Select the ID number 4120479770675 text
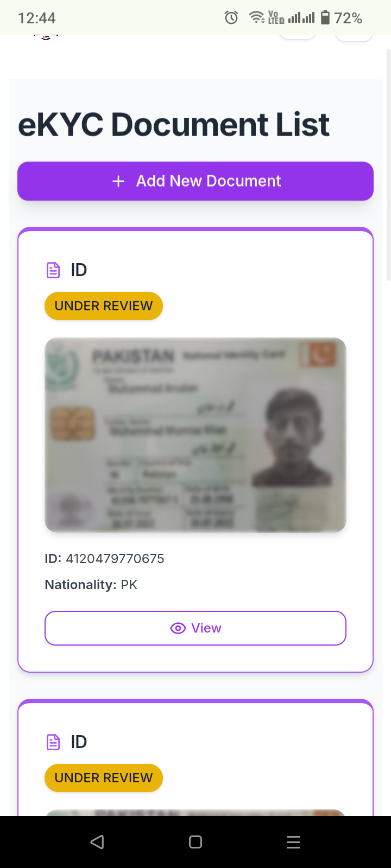Image resolution: width=391 pixels, height=868 pixels. [115, 559]
